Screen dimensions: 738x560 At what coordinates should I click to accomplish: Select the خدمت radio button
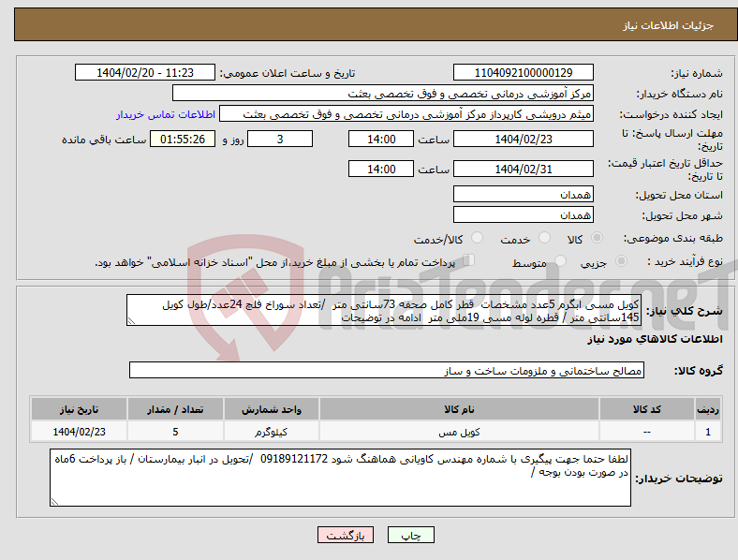tap(544, 238)
